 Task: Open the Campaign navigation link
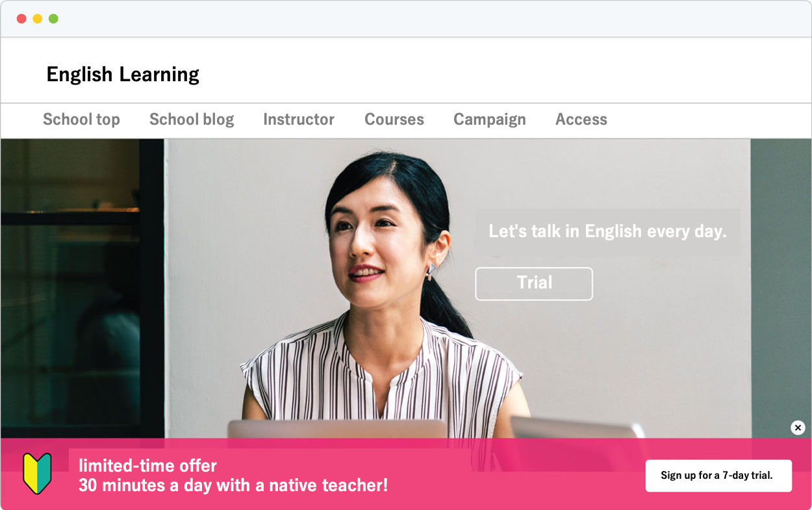pos(490,120)
